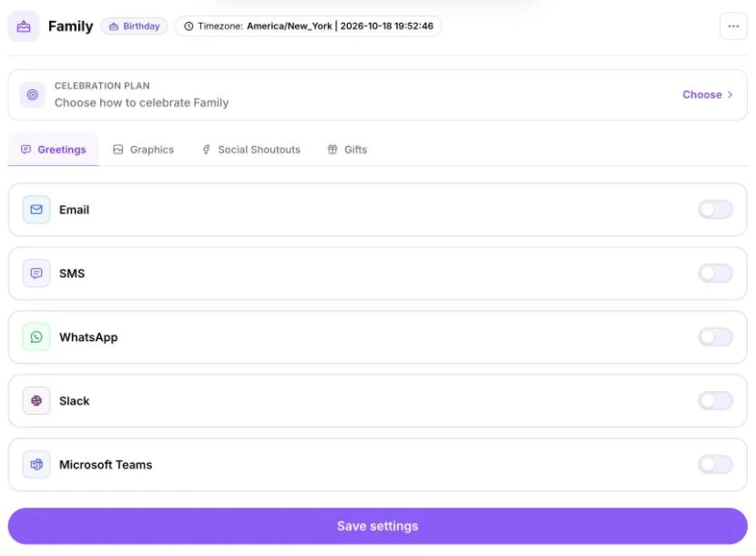Switch to the Graphics tab

[144, 149]
